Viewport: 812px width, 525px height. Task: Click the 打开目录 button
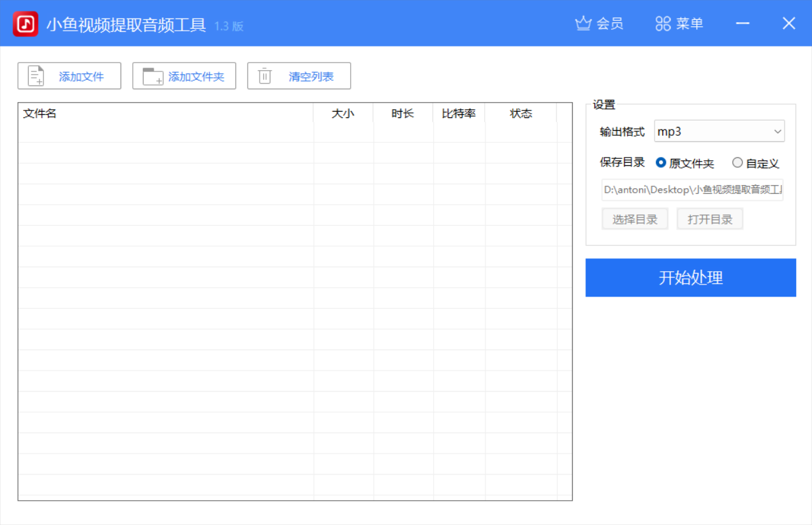[710, 219]
